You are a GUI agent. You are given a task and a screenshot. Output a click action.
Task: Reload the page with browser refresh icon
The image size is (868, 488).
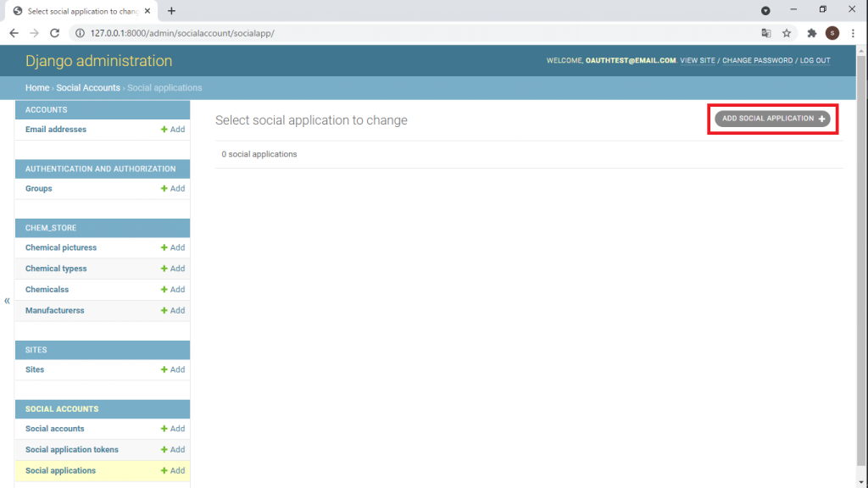(55, 33)
